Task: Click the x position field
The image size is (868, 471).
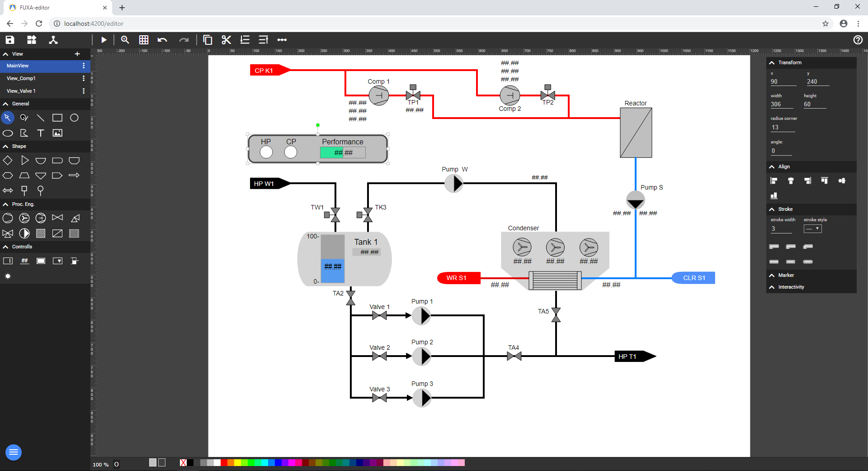Action: pos(783,81)
